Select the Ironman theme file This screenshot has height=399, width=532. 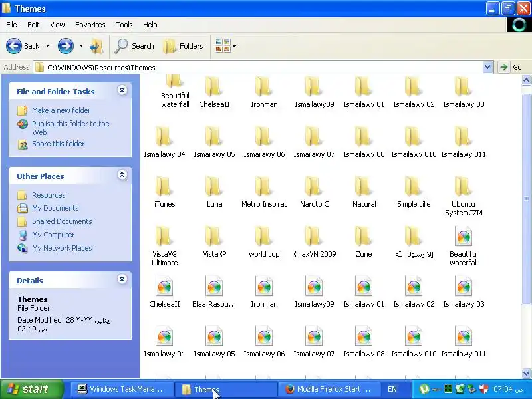264,291
